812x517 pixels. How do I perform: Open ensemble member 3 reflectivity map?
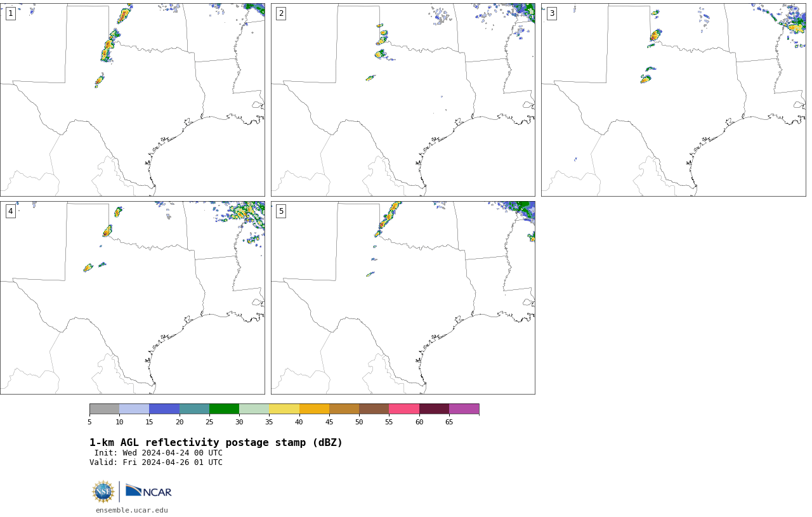click(x=674, y=100)
